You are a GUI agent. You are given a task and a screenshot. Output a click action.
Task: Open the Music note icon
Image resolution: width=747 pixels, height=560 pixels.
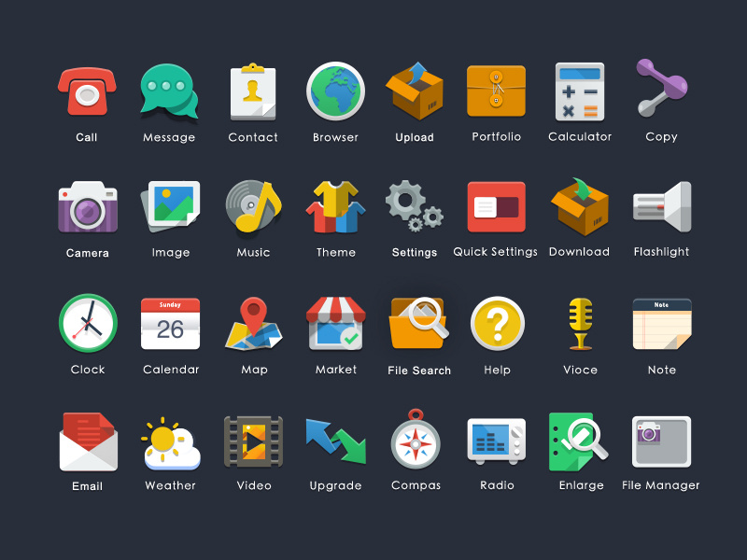[253, 206]
